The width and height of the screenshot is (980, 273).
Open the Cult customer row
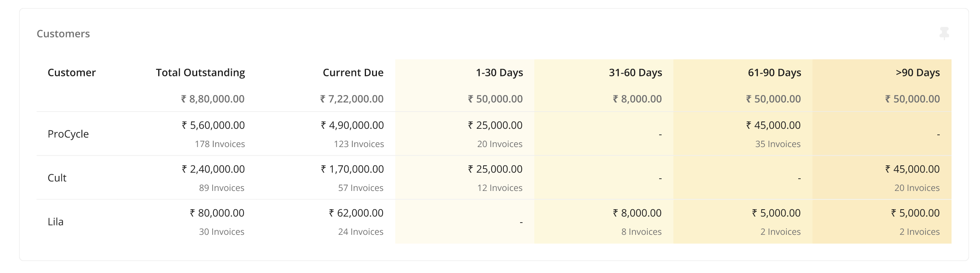(x=57, y=178)
